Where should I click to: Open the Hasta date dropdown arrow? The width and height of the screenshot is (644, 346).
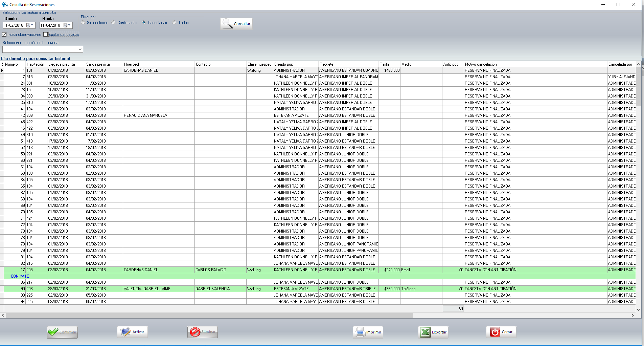[69, 25]
